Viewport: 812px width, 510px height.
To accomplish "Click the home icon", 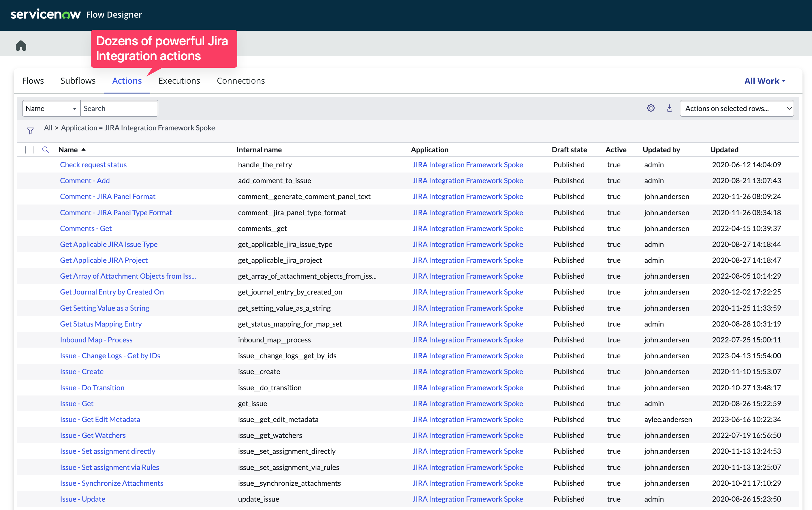I will click(21, 46).
